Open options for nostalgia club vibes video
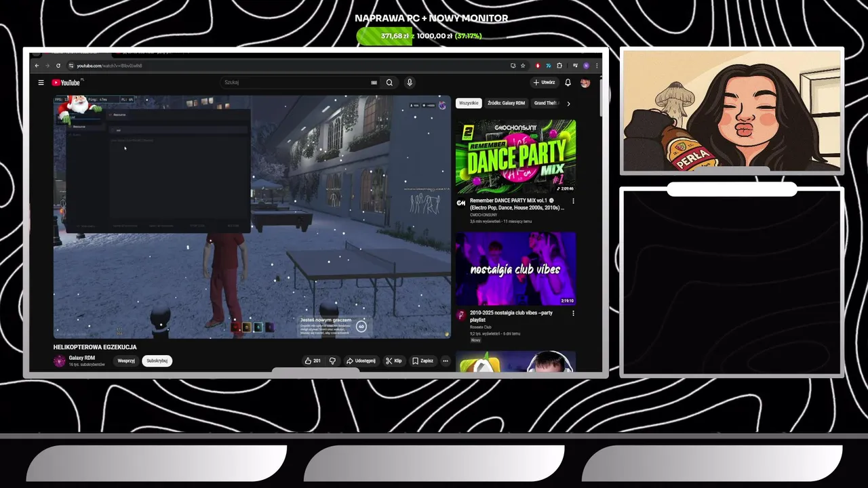Screen dimensions: 868x488 [x=573, y=314]
